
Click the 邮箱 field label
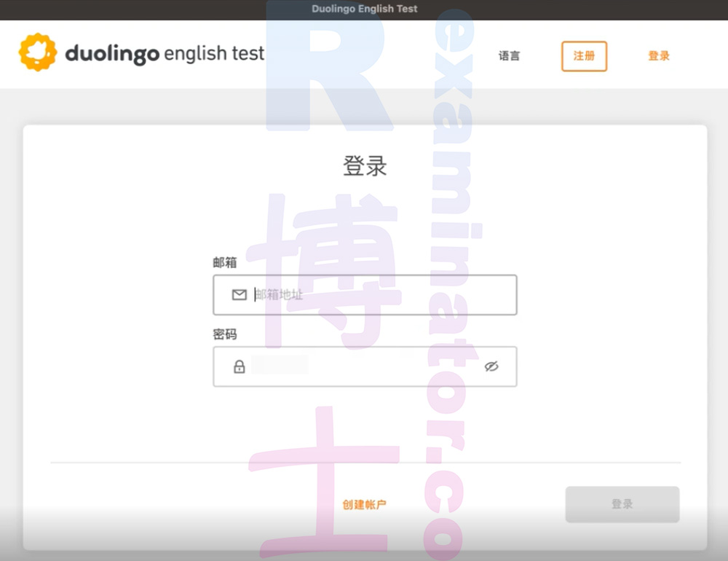[225, 262]
